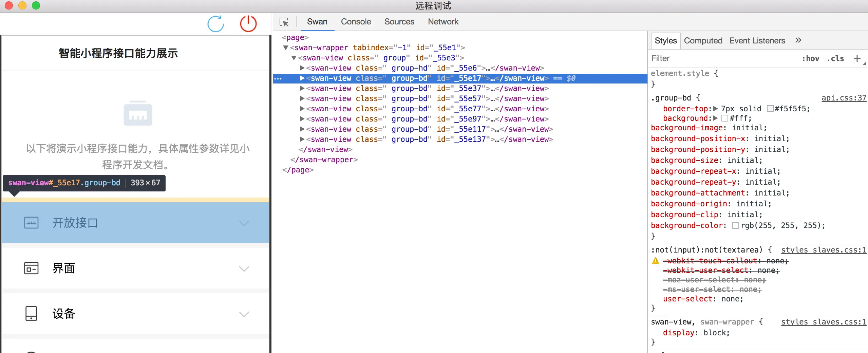Expand background shorthand triangle
The image size is (868, 353).
pos(716,118)
